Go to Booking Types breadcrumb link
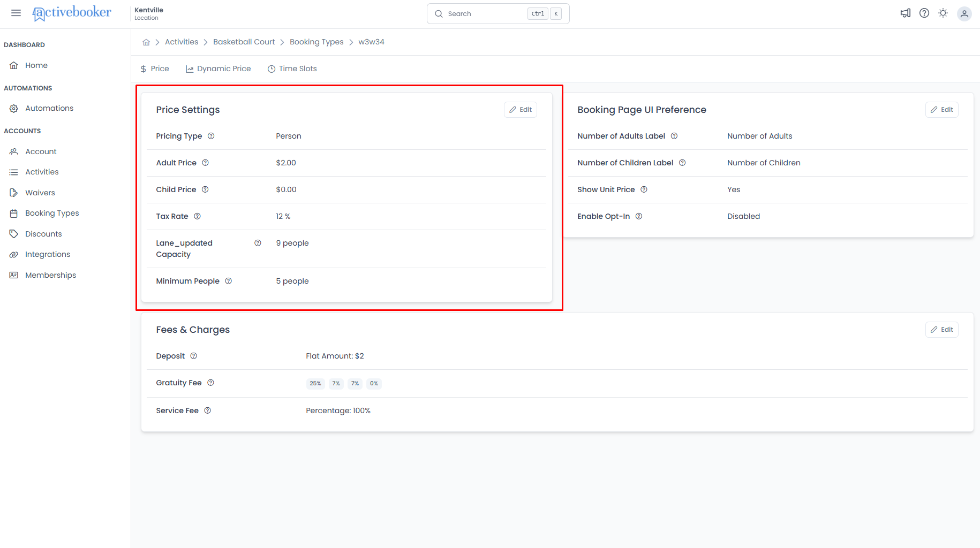This screenshot has height=548, width=980. tap(316, 42)
